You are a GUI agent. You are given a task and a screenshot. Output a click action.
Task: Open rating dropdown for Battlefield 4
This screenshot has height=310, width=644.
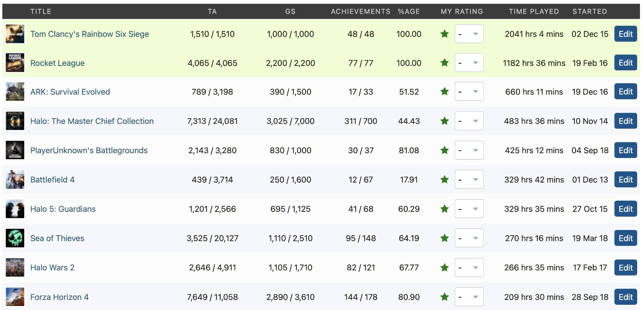[x=469, y=180]
